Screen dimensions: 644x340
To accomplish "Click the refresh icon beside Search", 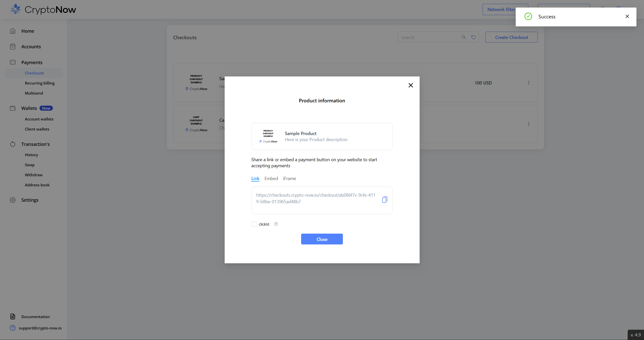I will [x=473, y=37].
